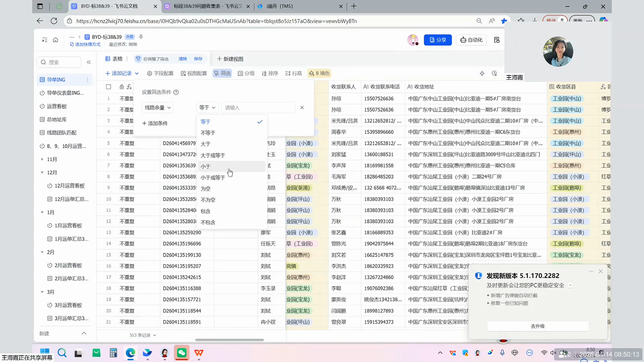The width and height of the screenshot is (644, 362).
Task: Remove the filter condition with the X
Action: [302, 108]
